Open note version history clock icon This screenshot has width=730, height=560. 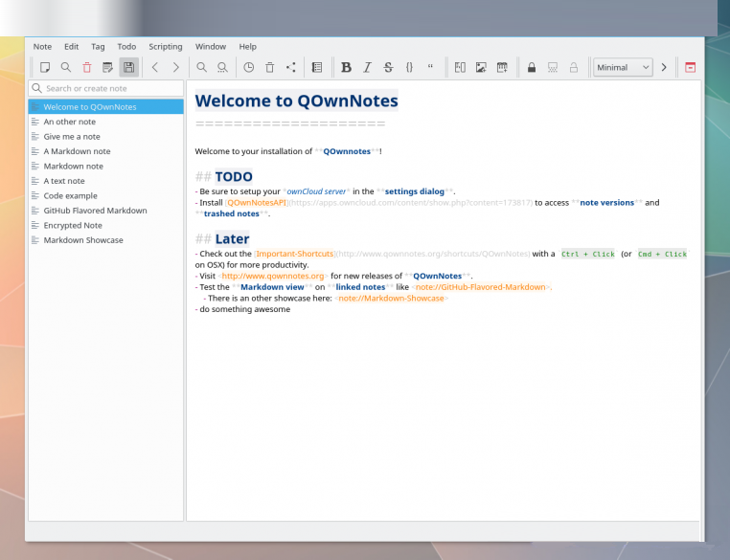248,67
